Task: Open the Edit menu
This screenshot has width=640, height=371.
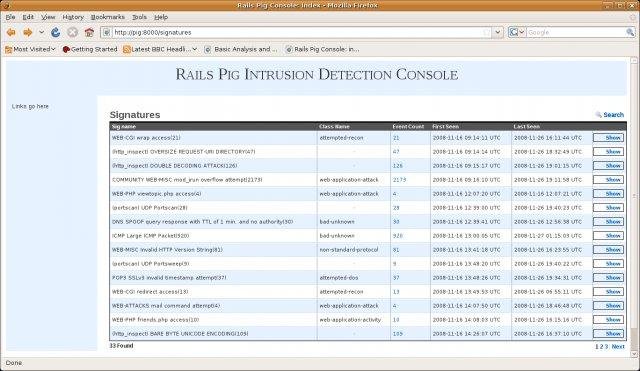Action: click(x=28, y=17)
